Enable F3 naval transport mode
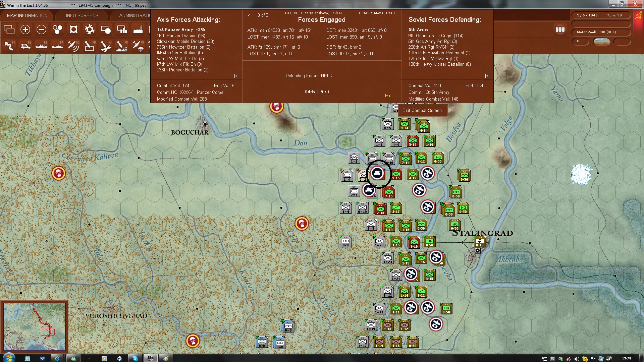Viewport: 644px width, 362px height. point(41,46)
